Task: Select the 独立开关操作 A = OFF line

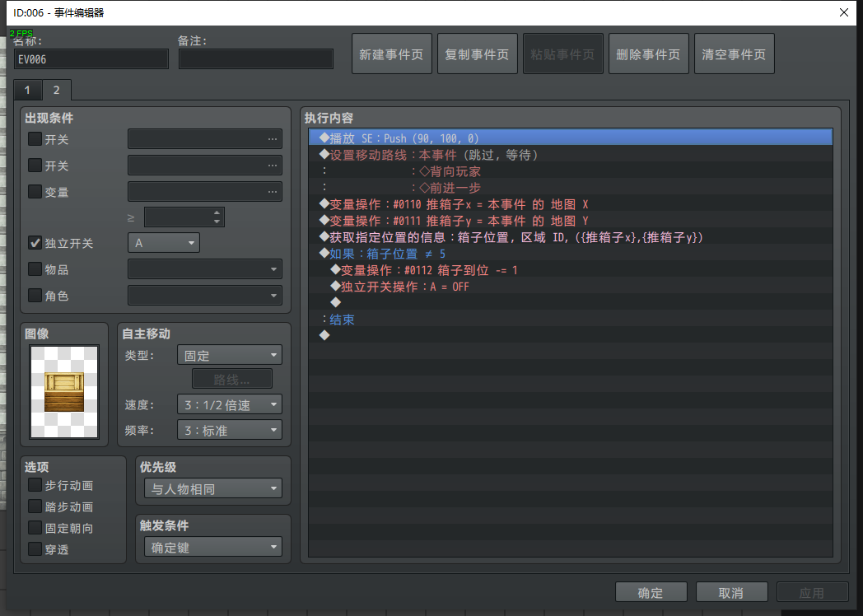Action: [571, 287]
